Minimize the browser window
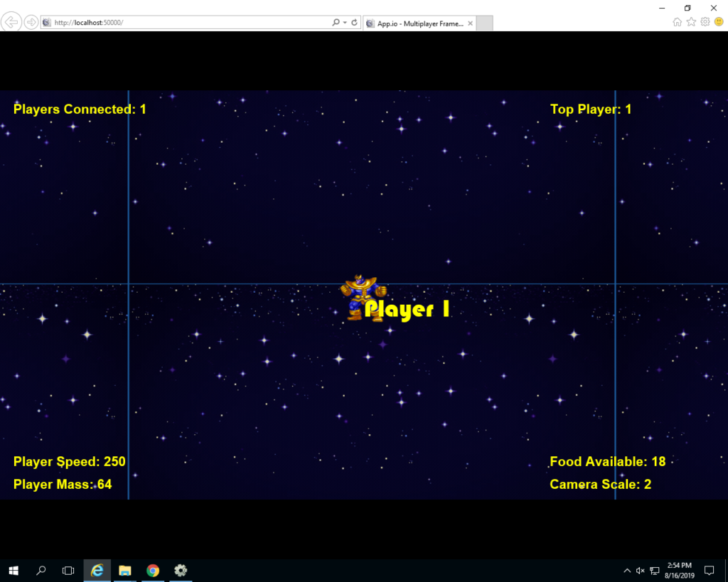This screenshot has width=728, height=582. 662,8
